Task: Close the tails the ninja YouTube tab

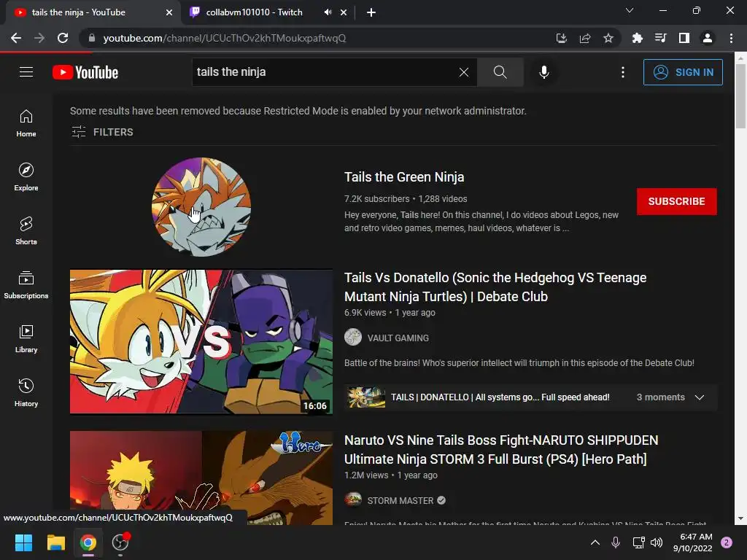Action: tap(169, 12)
